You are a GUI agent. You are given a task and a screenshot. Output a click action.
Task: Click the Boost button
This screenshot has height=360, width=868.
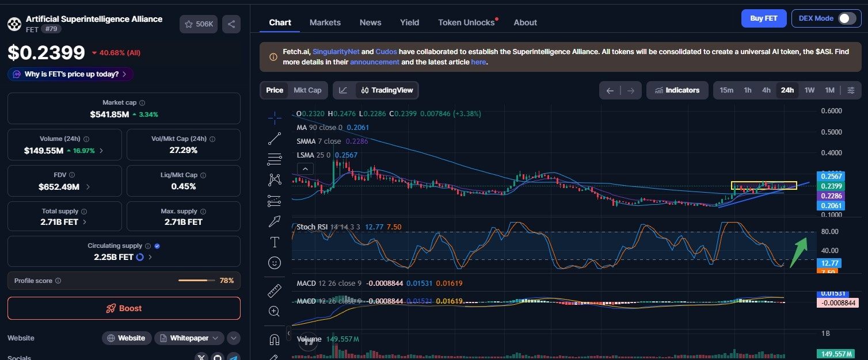(124, 308)
